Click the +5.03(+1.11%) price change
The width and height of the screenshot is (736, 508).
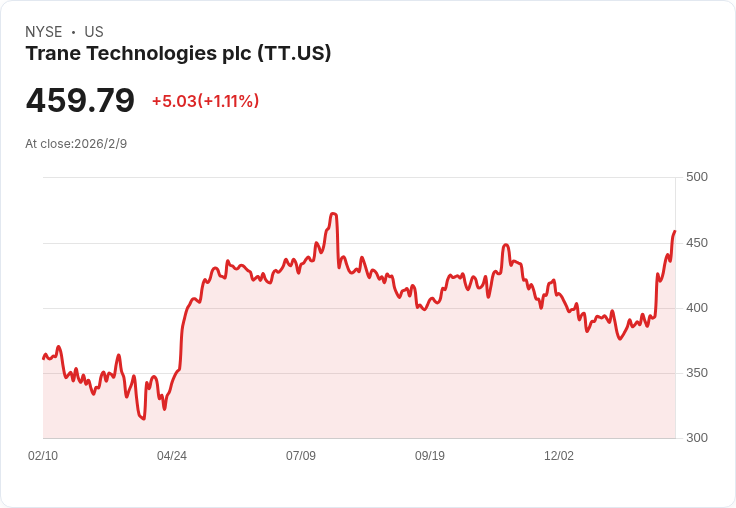point(205,101)
